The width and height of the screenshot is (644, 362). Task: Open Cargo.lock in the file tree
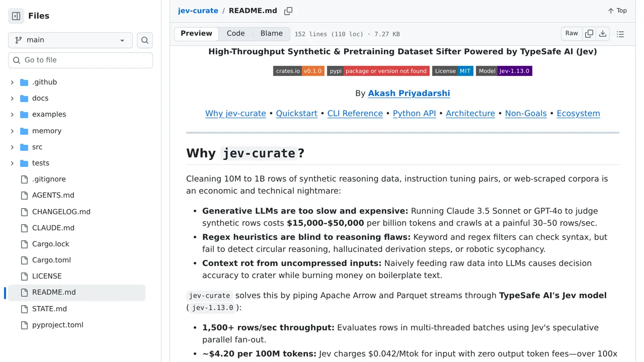51,244
